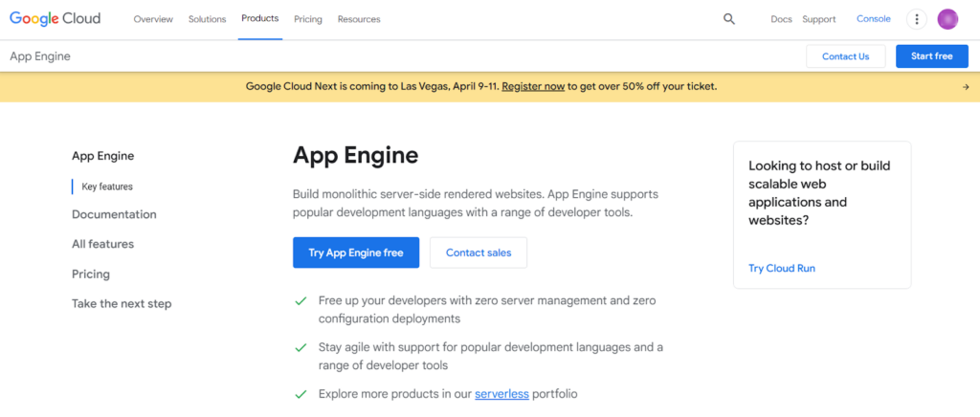
Task: Click the Contact sales button
Action: [479, 252]
